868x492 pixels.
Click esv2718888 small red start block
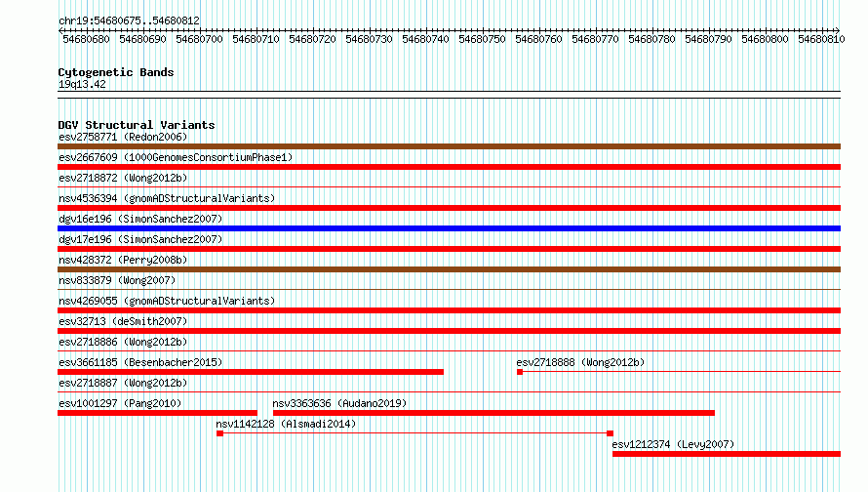(520, 372)
